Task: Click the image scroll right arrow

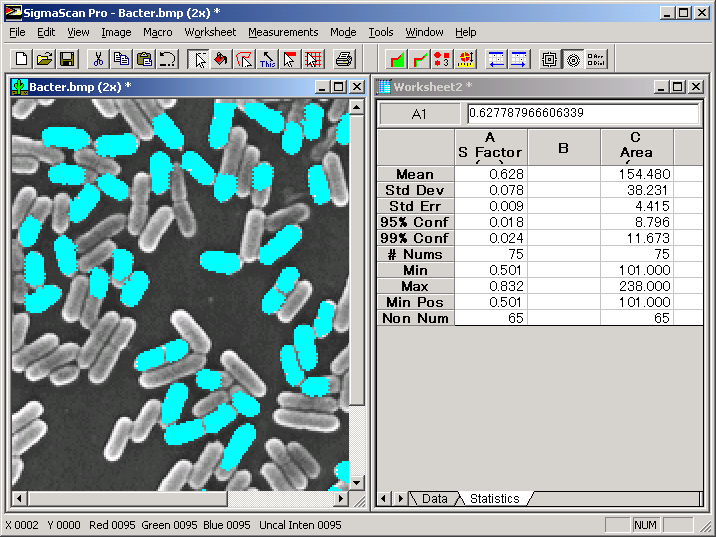Action: coord(340,498)
